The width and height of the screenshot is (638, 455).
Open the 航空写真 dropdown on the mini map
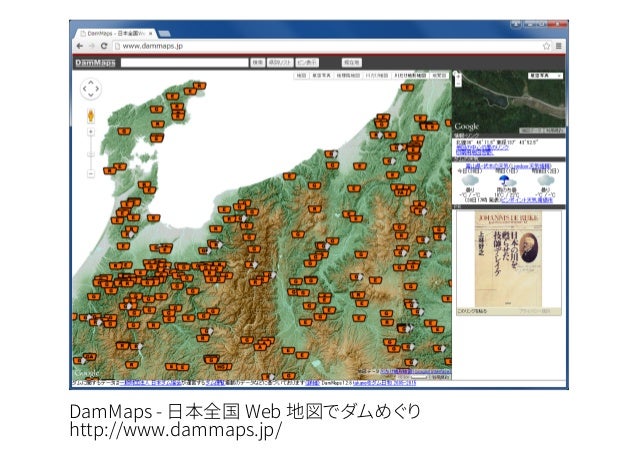point(545,76)
